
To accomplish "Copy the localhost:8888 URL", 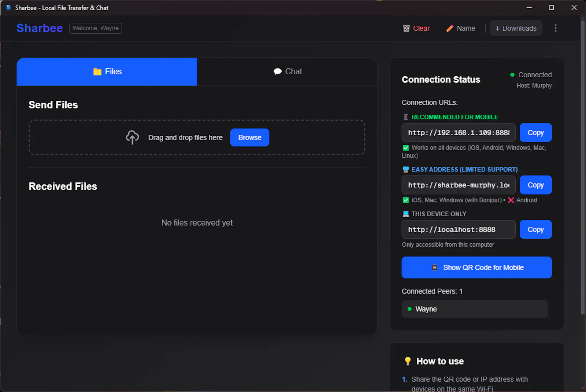I will [x=535, y=229].
